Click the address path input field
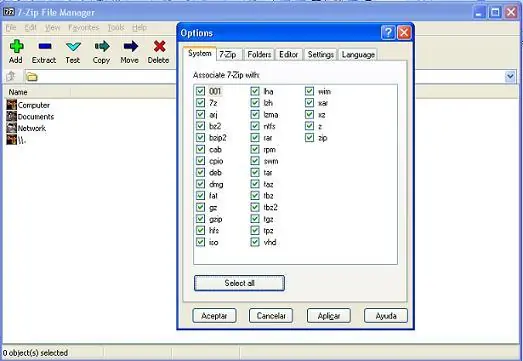This screenshot has width=523, height=361. coord(270,77)
